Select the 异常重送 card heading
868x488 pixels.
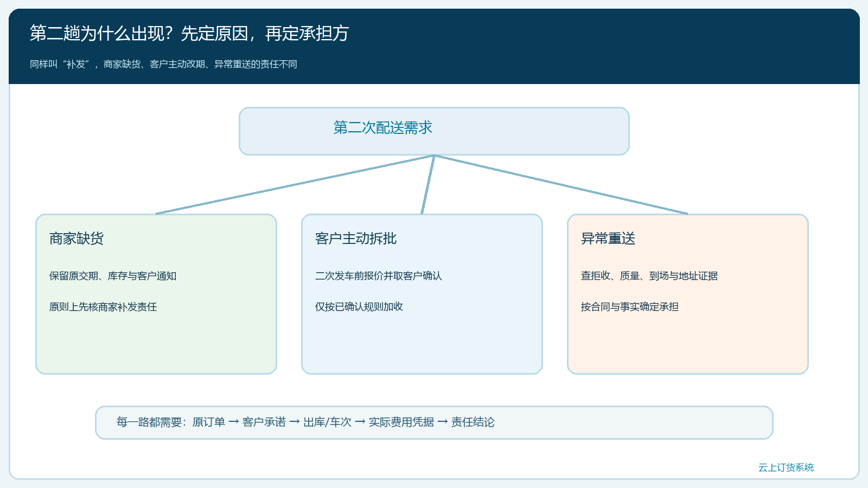(x=608, y=239)
